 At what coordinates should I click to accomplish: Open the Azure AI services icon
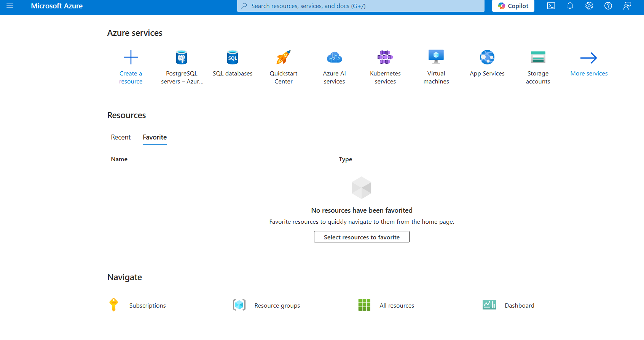click(x=335, y=58)
